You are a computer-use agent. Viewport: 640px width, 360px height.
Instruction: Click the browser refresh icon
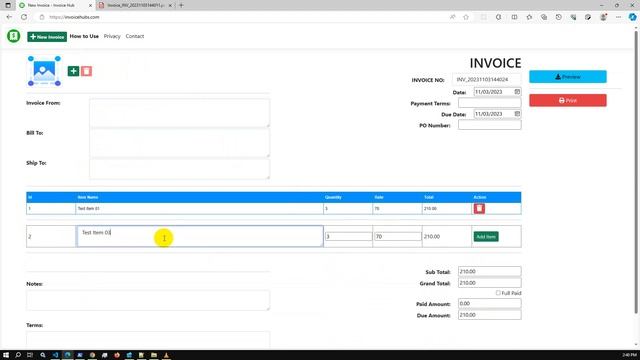point(24,17)
